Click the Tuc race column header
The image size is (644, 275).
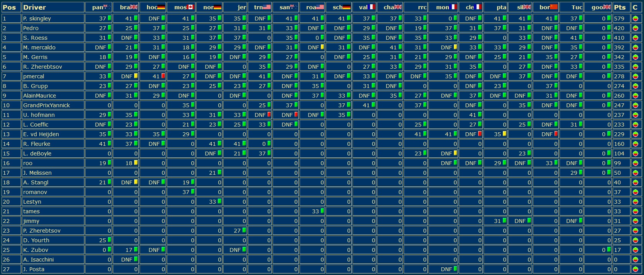[577, 7]
